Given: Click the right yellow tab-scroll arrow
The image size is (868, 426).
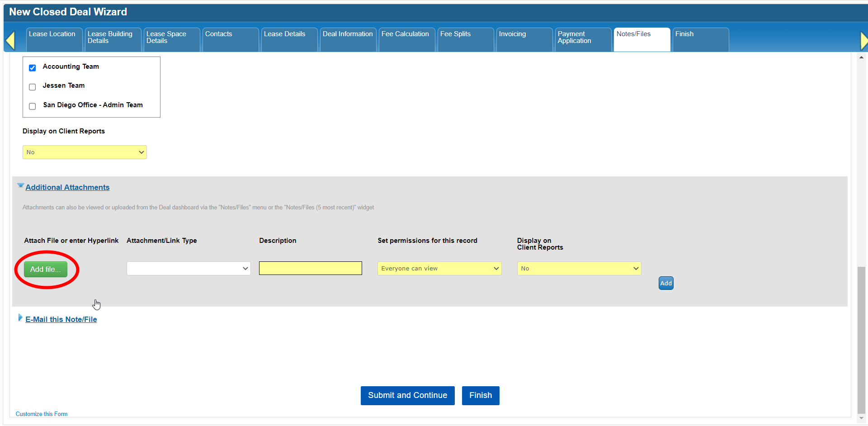Looking at the screenshot, I should [x=863, y=41].
